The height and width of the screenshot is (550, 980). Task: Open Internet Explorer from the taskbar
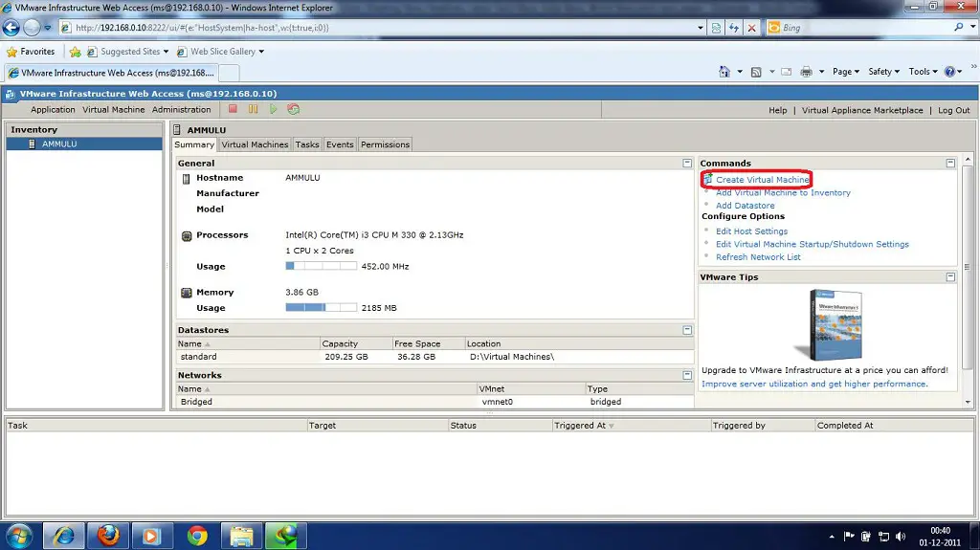point(64,536)
